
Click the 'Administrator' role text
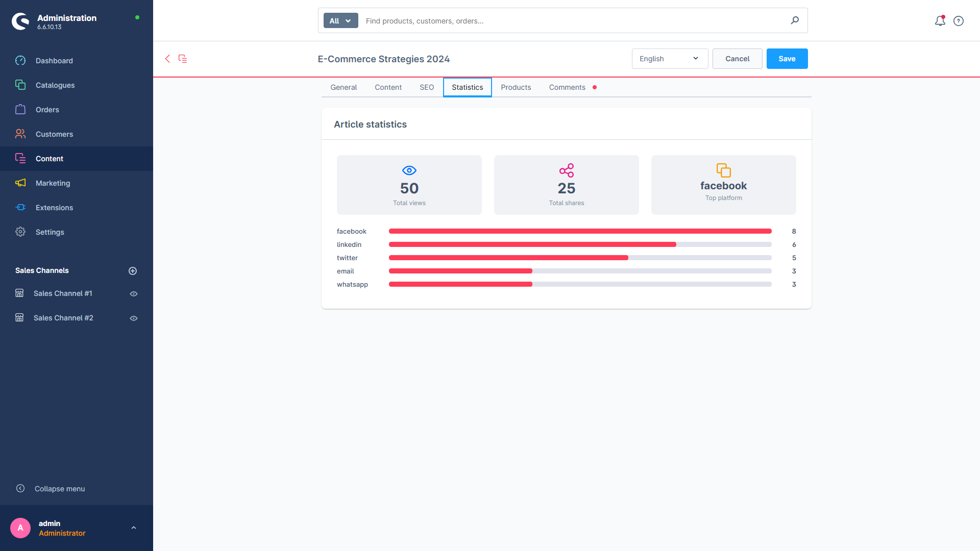(62, 533)
